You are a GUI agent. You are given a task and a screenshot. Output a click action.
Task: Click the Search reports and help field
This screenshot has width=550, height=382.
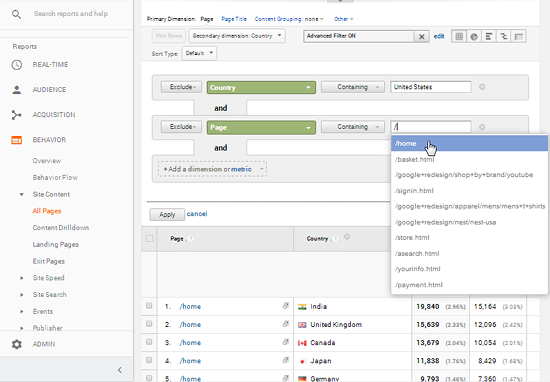71,14
